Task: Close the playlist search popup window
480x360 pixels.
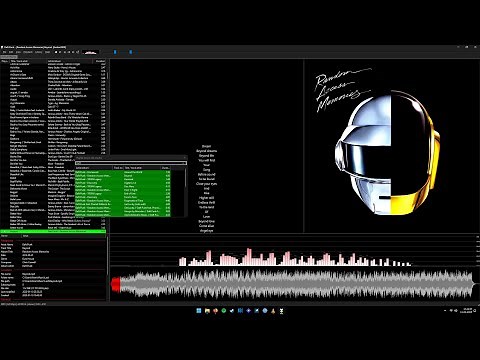Action: (184, 157)
